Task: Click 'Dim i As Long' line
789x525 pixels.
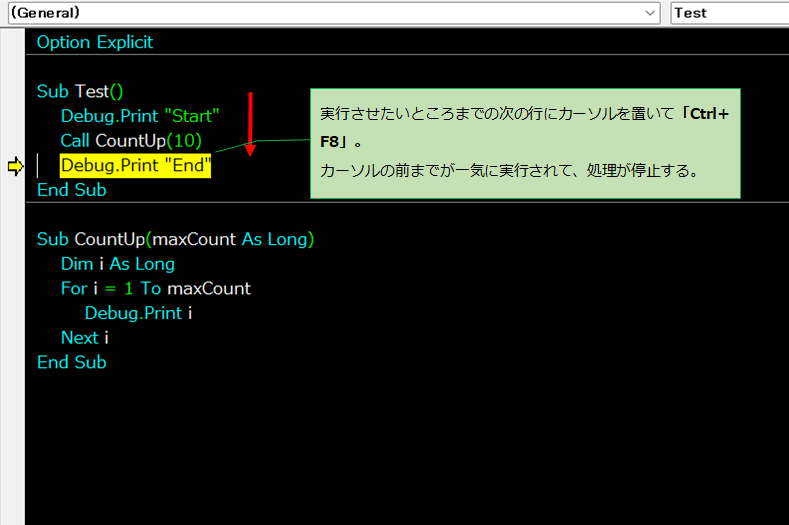Action: [x=118, y=264]
